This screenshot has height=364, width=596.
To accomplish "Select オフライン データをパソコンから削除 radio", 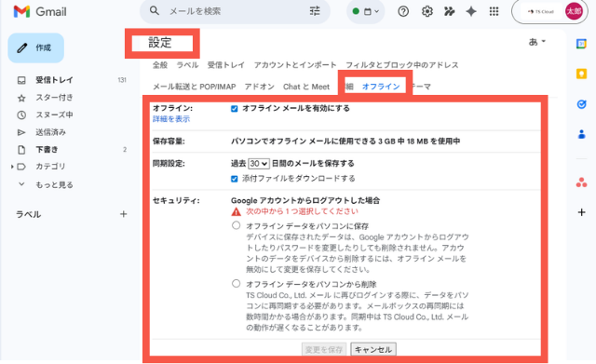I will click(236, 283).
